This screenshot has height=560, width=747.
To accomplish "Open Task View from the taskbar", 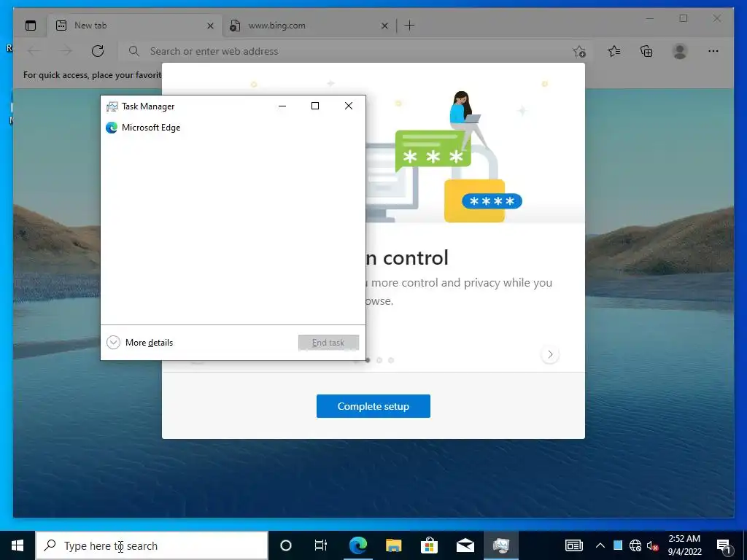I will (321, 545).
